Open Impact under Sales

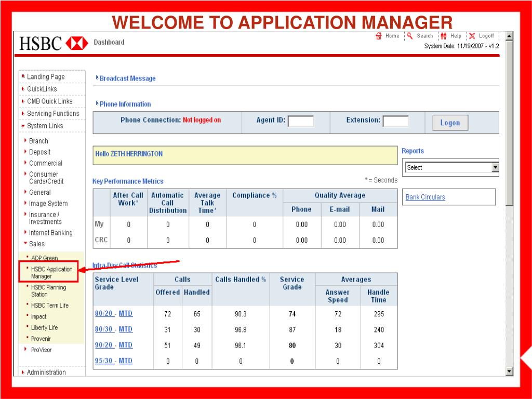[38, 316]
